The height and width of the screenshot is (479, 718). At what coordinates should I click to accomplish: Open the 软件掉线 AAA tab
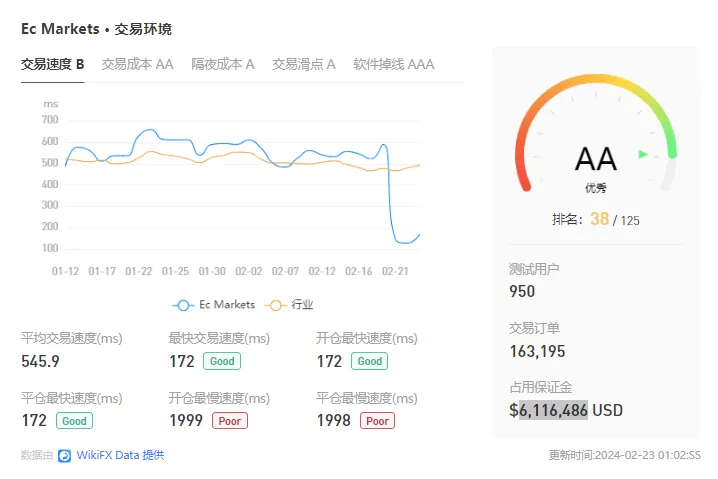[394, 64]
